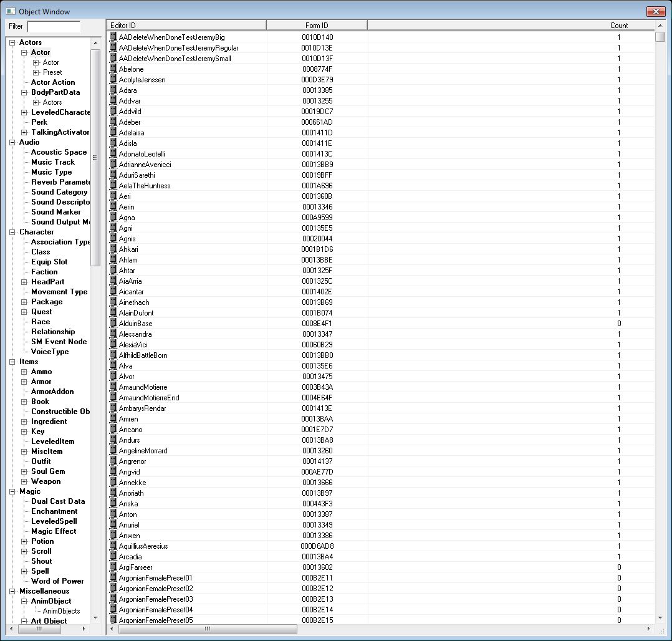This screenshot has width=672, height=641.
Task: Click the actor icon beside ArgiFarseer
Action: 113,567
